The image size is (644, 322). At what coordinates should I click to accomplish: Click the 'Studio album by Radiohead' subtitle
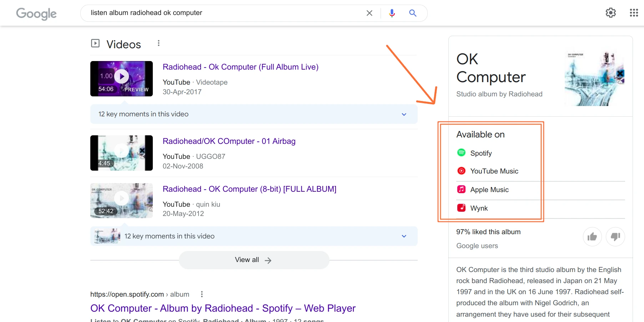pyautogui.click(x=499, y=94)
